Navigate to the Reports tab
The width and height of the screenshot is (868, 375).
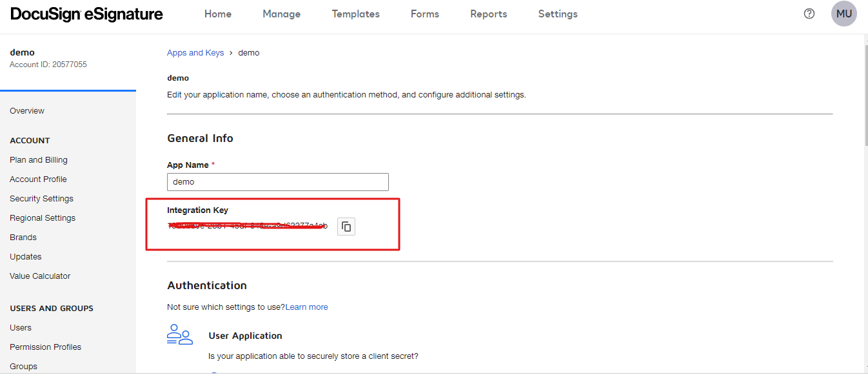(x=488, y=14)
